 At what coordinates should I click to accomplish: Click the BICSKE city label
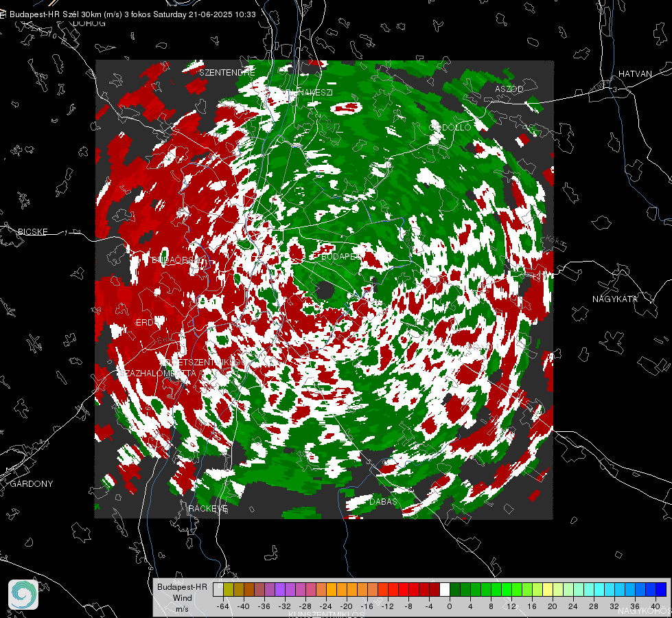32,231
